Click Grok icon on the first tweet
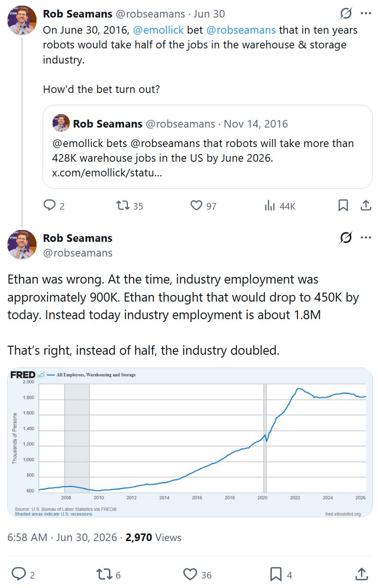The width and height of the screenshot is (378, 588). coord(346,13)
